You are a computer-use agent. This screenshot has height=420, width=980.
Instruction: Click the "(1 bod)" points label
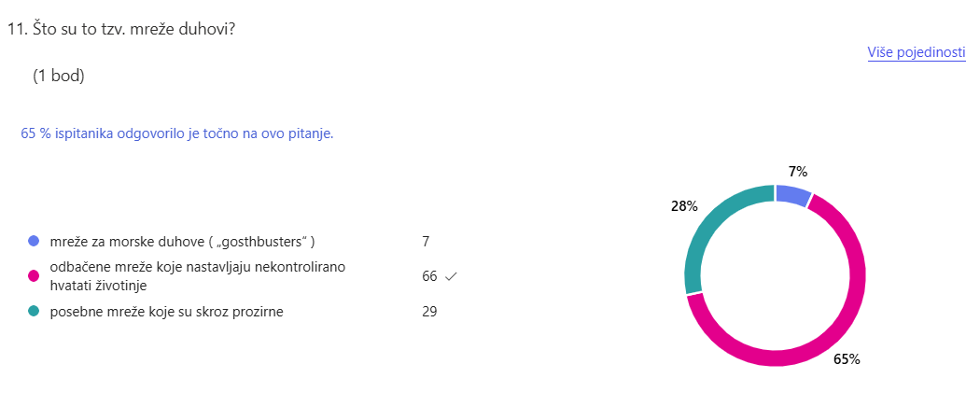(59, 77)
